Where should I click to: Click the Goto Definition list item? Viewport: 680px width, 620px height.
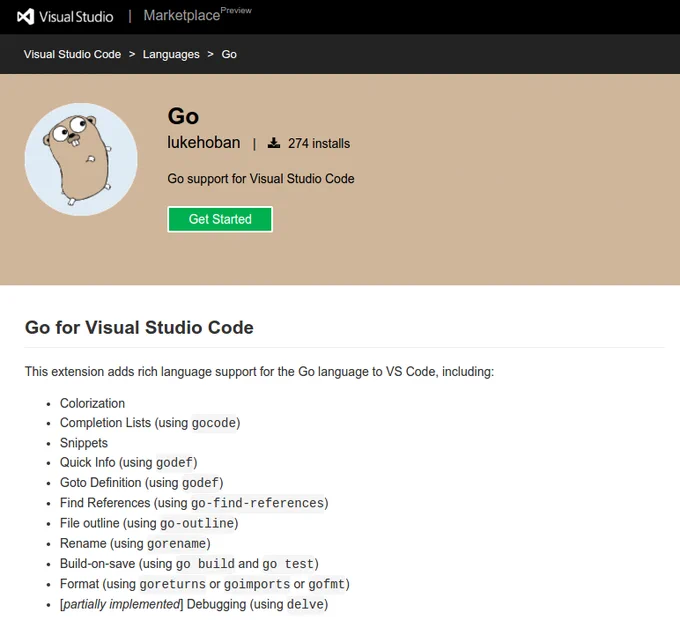pos(142,483)
